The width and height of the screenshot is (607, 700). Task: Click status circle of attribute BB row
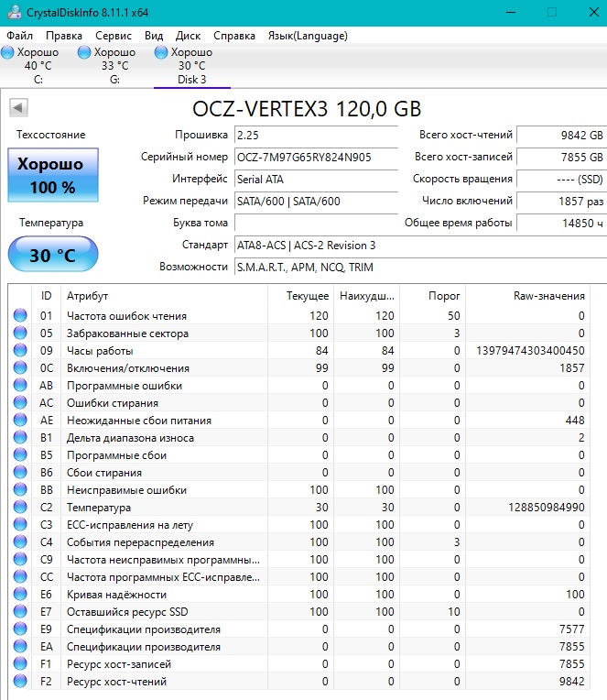point(20,490)
